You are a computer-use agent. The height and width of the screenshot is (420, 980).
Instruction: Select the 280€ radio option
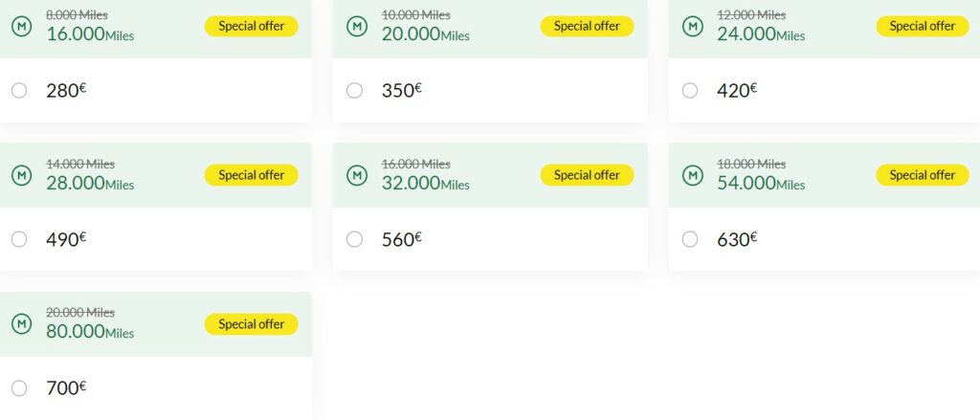pyautogui.click(x=19, y=91)
